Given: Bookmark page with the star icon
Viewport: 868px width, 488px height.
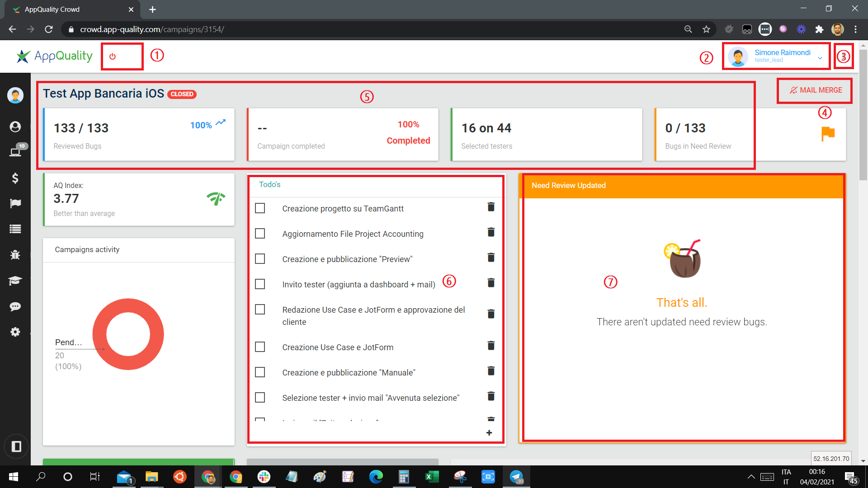Looking at the screenshot, I should click(706, 29).
